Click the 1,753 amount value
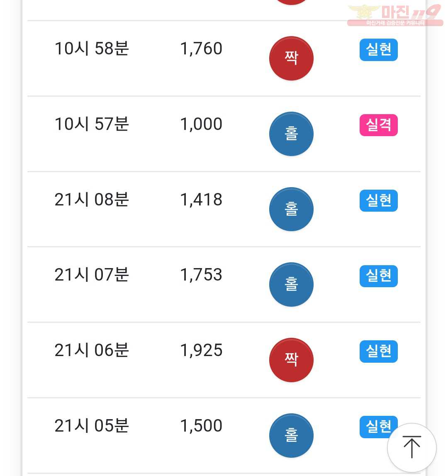Screen dimensions: 448x476 pyautogui.click(x=201, y=275)
